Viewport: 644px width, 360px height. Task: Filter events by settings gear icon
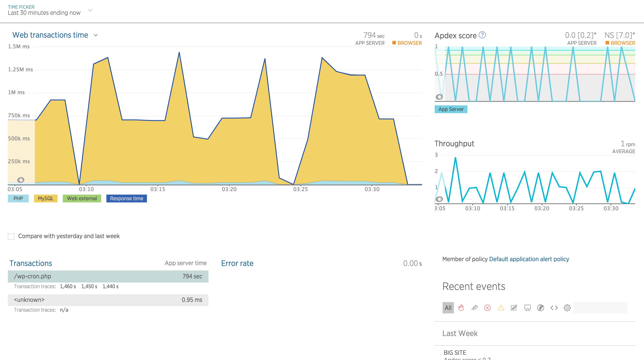[x=567, y=308]
